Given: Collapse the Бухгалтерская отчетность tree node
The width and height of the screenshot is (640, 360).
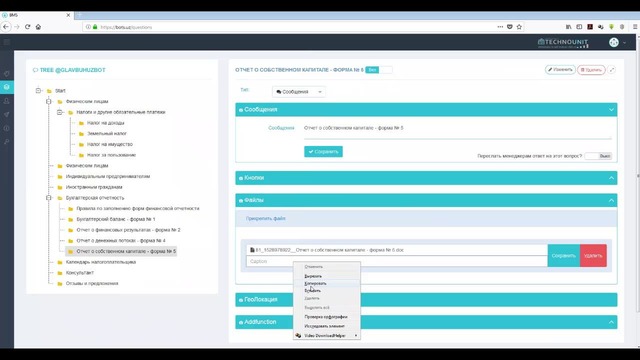Looking at the screenshot, I should click(49, 198).
